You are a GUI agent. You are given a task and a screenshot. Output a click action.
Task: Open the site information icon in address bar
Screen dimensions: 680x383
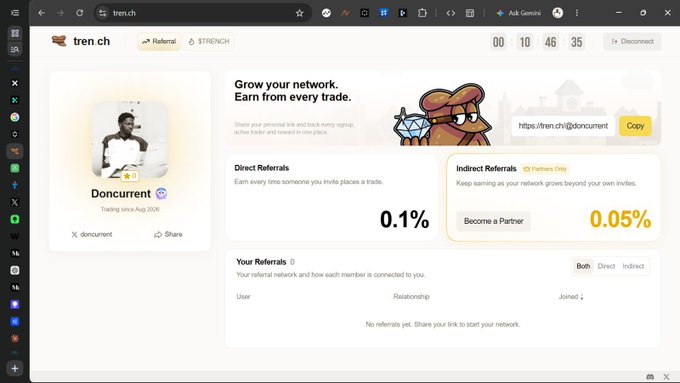point(103,13)
